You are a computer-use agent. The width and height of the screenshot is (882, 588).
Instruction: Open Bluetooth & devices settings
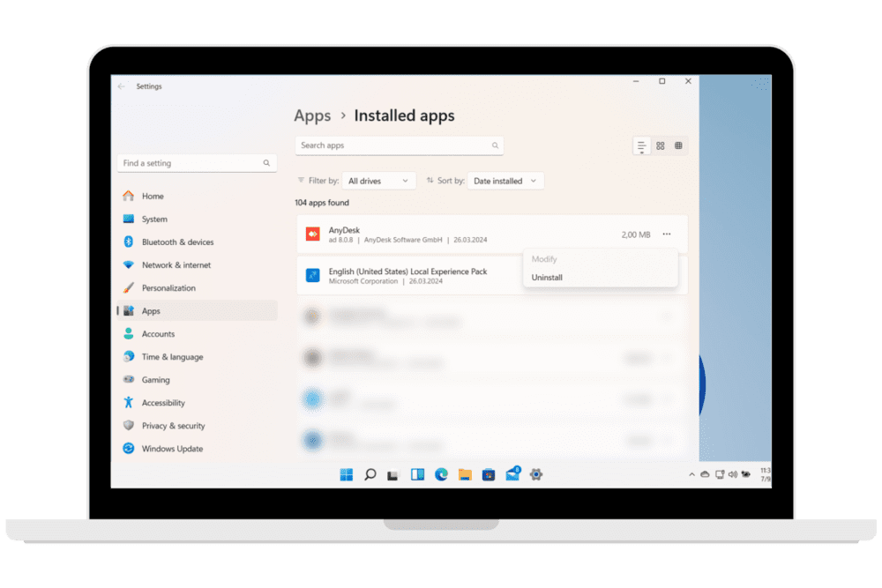click(x=197, y=242)
